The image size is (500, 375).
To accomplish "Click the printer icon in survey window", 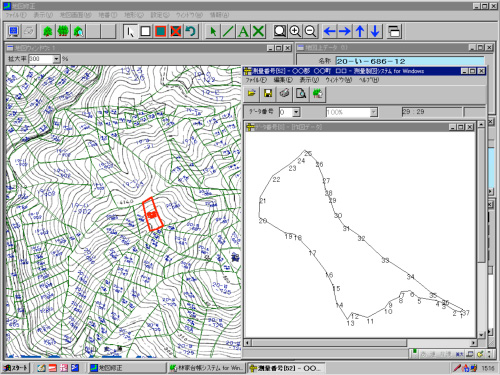I will [284, 93].
